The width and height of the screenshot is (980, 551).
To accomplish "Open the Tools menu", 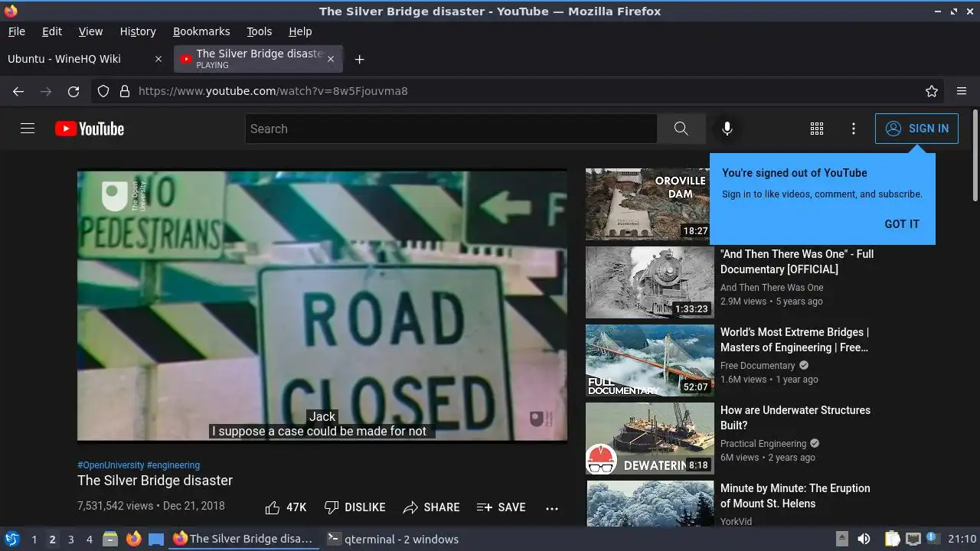I will tap(259, 31).
